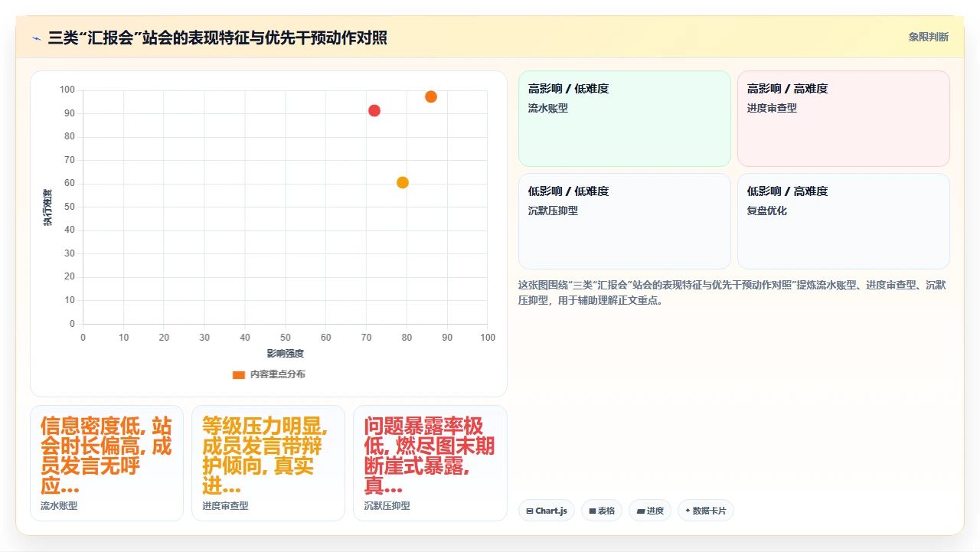
Task: Click the 流水账型 caption under the orange card
Action: tap(59, 506)
